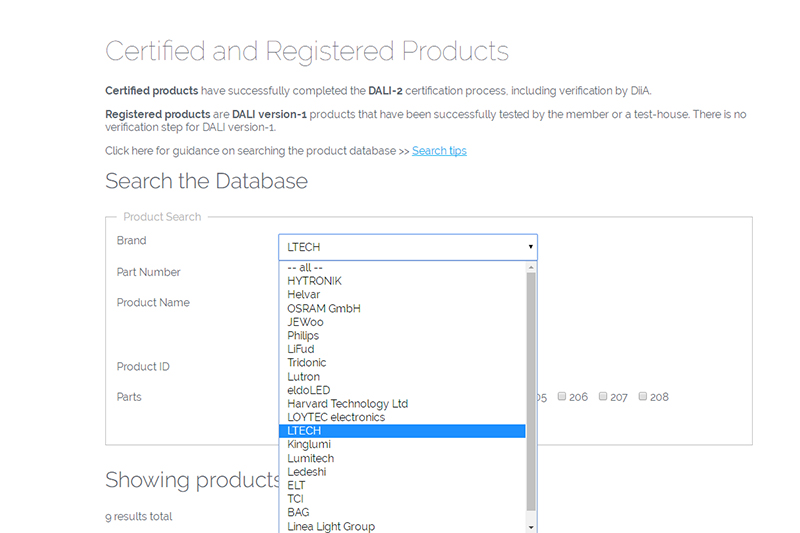The image size is (800, 533).
Task: Click the 'Search the Database' heading
Action: (x=207, y=181)
